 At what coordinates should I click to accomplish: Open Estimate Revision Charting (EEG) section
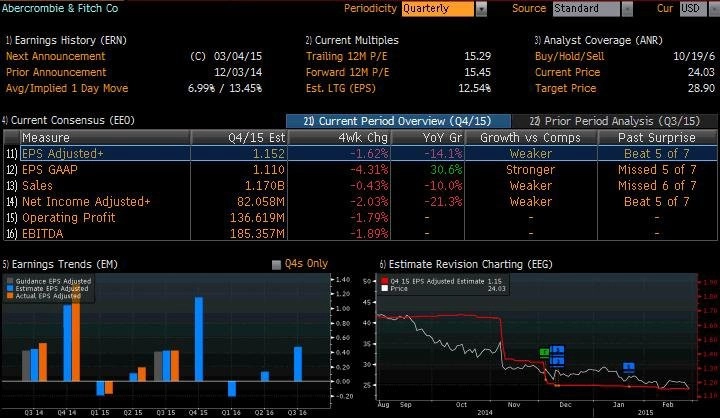click(466, 264)
